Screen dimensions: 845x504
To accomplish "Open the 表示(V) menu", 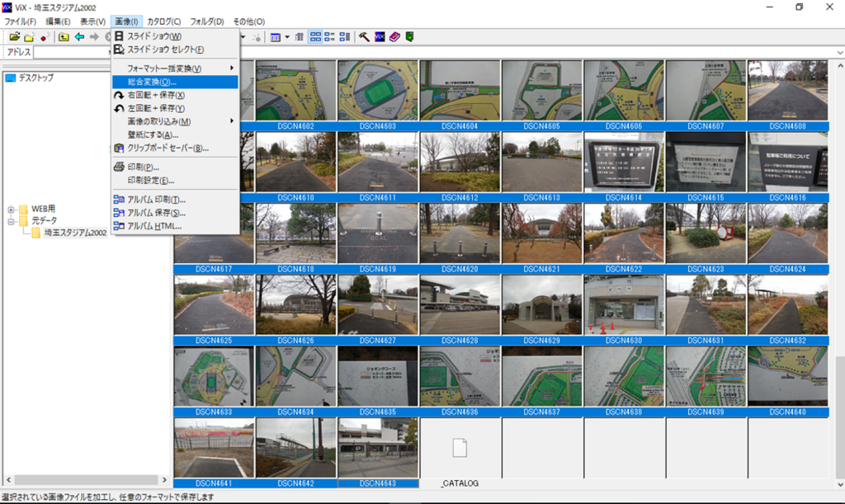I will pos(92,21).
